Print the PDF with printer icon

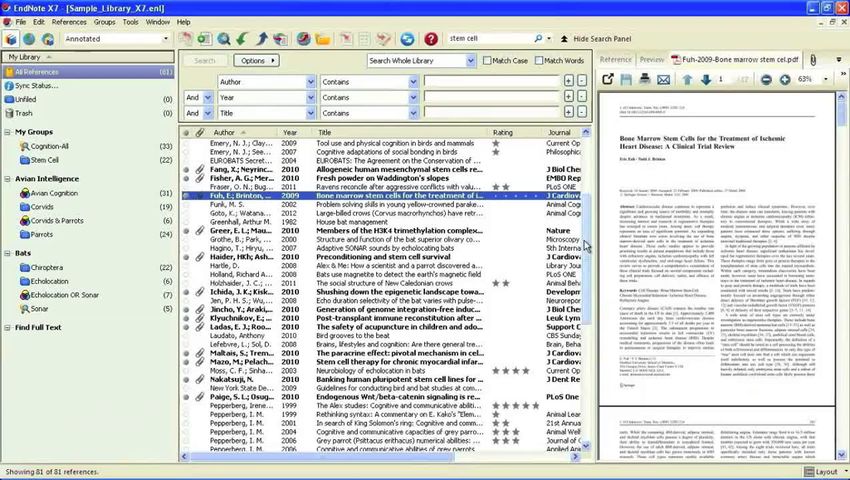pos(645,79)
